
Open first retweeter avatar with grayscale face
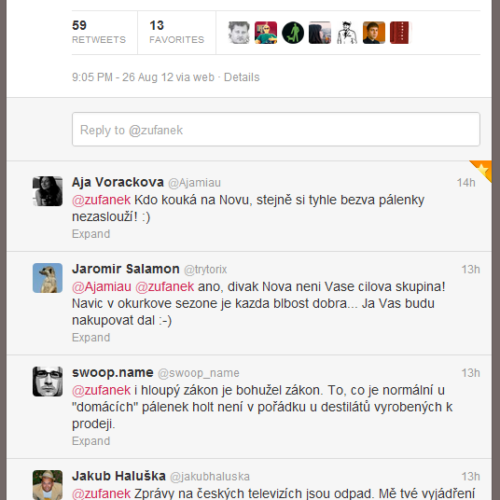point(239,33)
